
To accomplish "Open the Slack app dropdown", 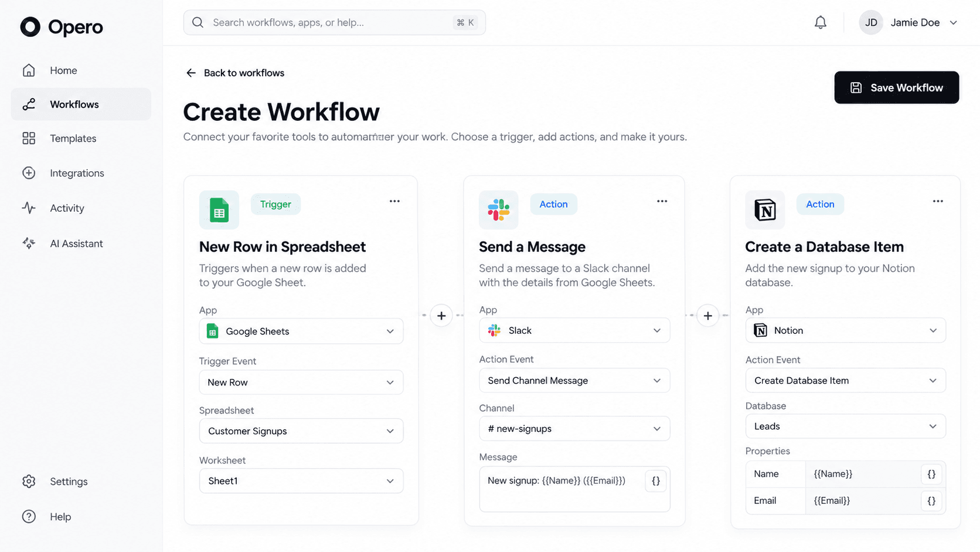I will [574, 330].
